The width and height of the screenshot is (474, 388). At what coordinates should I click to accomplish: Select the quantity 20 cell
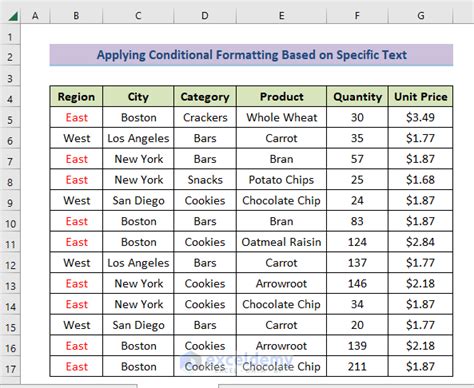pos(357,325)
